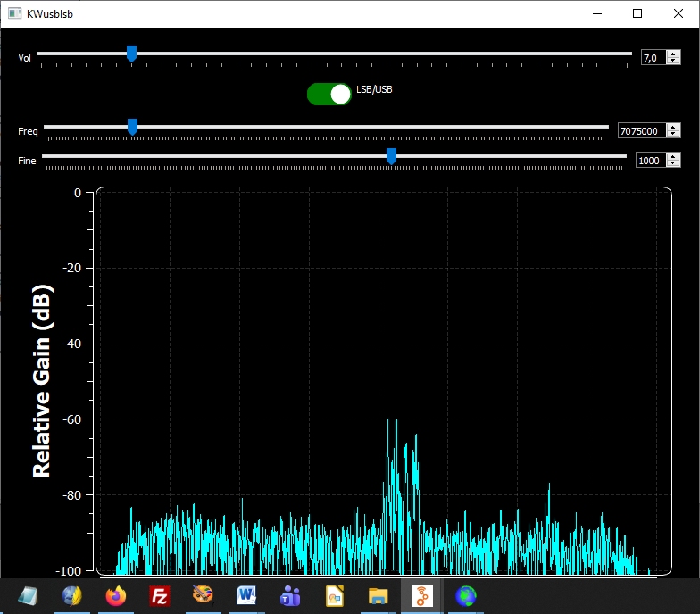The width and height of the screenshot is (700, 614).
Task: Increase the Vol value with up arrow
Action: [x=673, y=54]
